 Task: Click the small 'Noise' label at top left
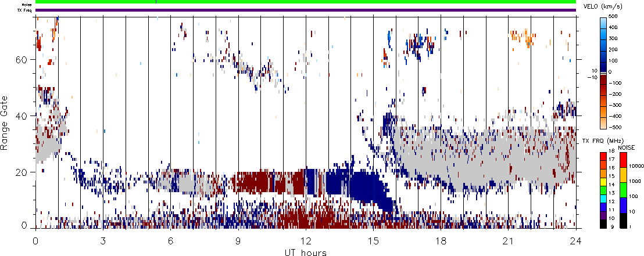tap(27, 5)
